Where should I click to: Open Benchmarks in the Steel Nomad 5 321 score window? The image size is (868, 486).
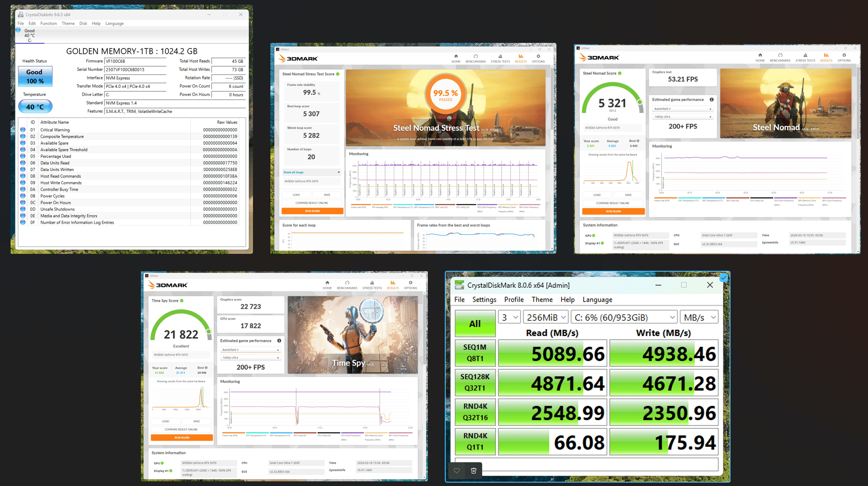coord(780,57)
